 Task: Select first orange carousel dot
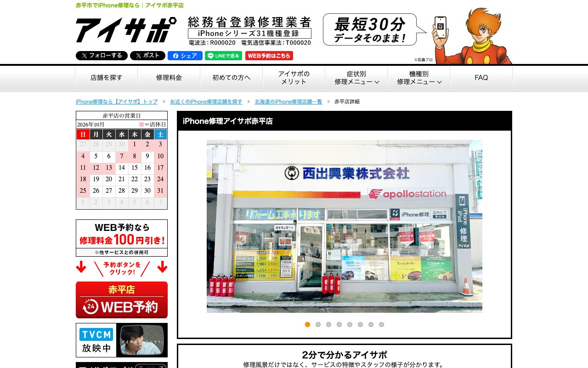(307, 324)
